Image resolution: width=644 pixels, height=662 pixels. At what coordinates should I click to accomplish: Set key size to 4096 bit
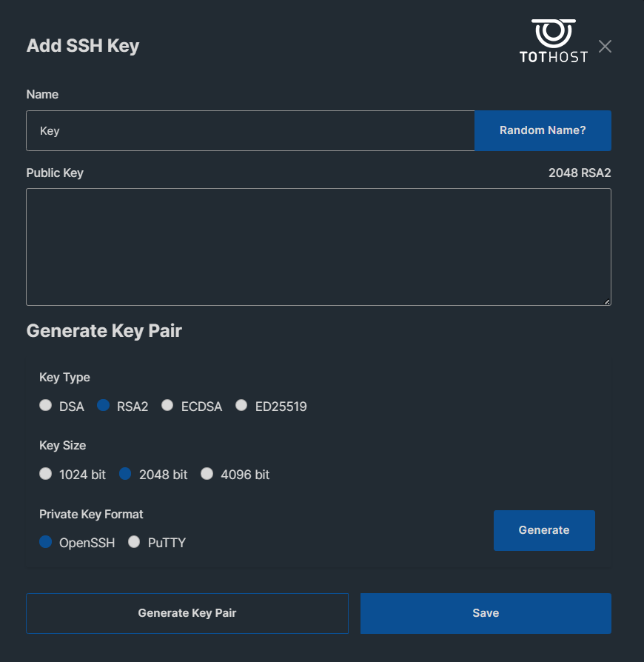(207, 474)
